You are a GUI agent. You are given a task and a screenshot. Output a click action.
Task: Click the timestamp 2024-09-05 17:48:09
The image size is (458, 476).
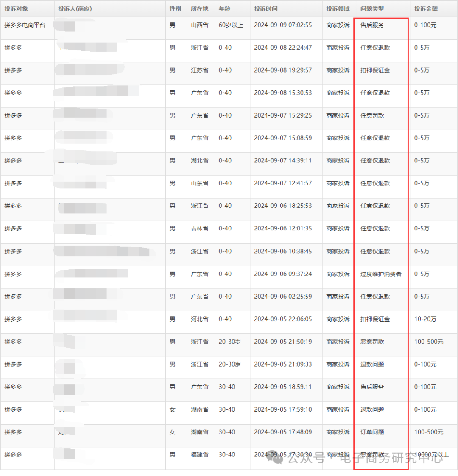pyautogui.click(x=283, y=432)
